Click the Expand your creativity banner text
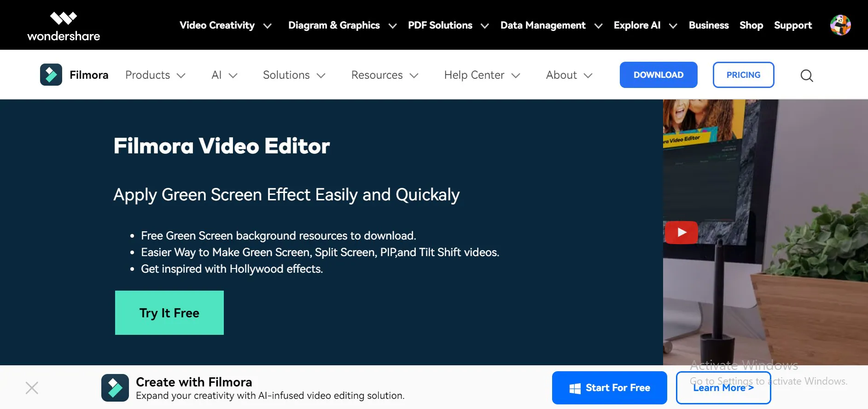The height and width of the screenshot is (409, 868). [x=270, y=396]
